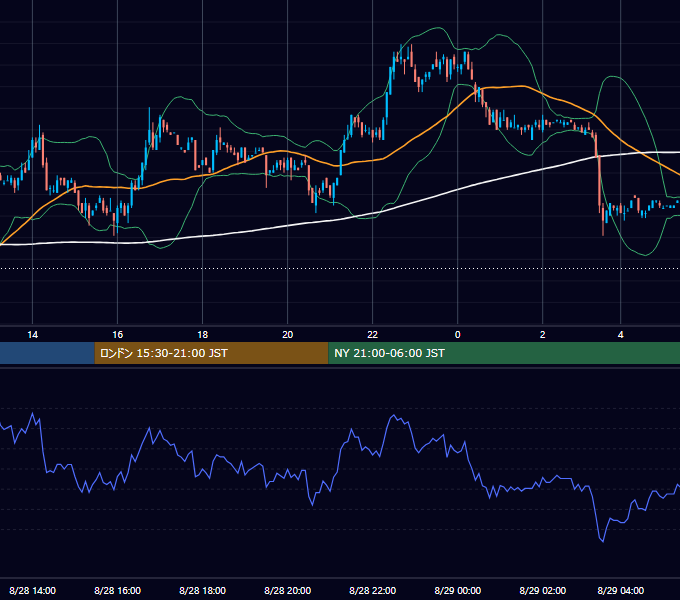680x600 pixels.
Task: Click the 8/29 04:00 time label
Action: coord(621,590)
